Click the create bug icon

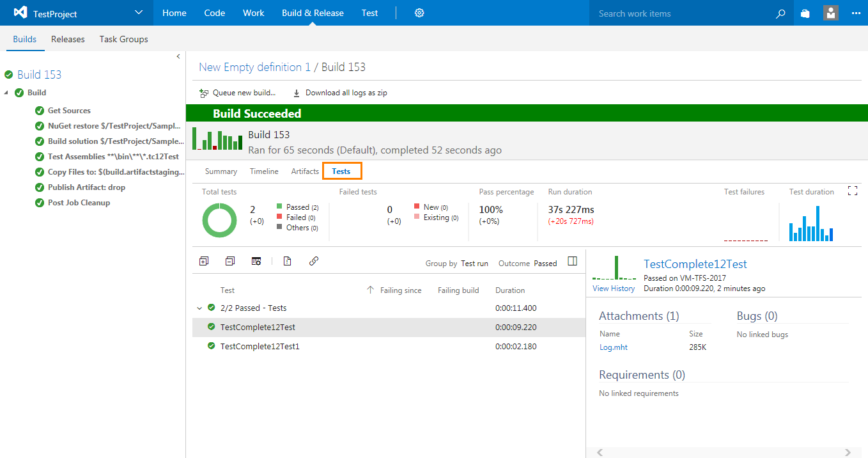(x=288, y=261)
